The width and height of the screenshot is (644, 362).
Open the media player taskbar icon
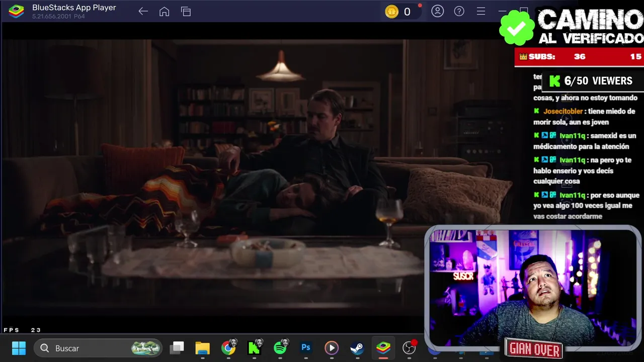(332, 348)
